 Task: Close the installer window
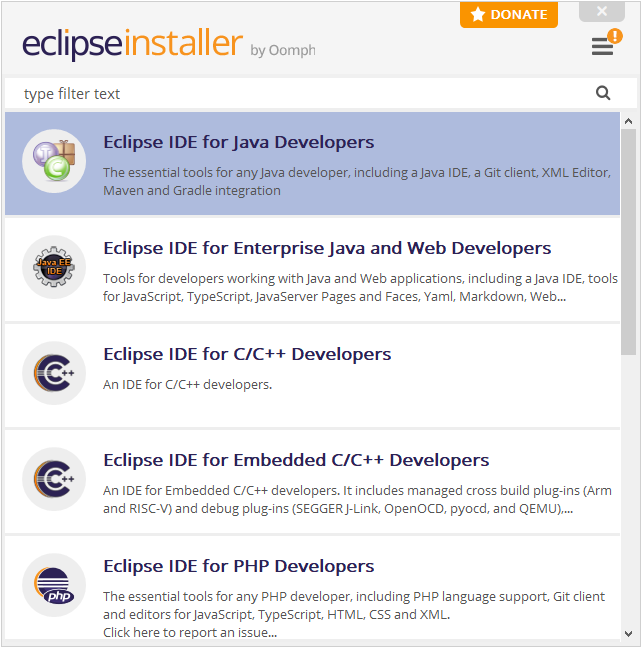[x=602, y=11]
